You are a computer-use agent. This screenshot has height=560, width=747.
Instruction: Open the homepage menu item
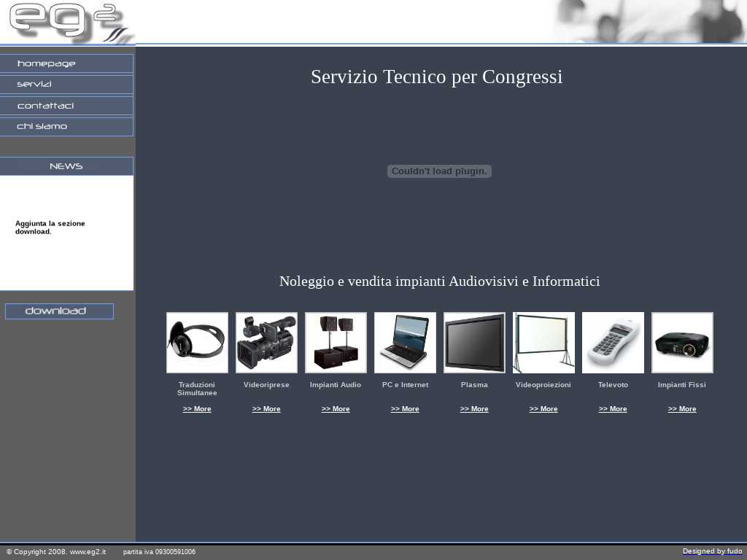tap(66, 63)
